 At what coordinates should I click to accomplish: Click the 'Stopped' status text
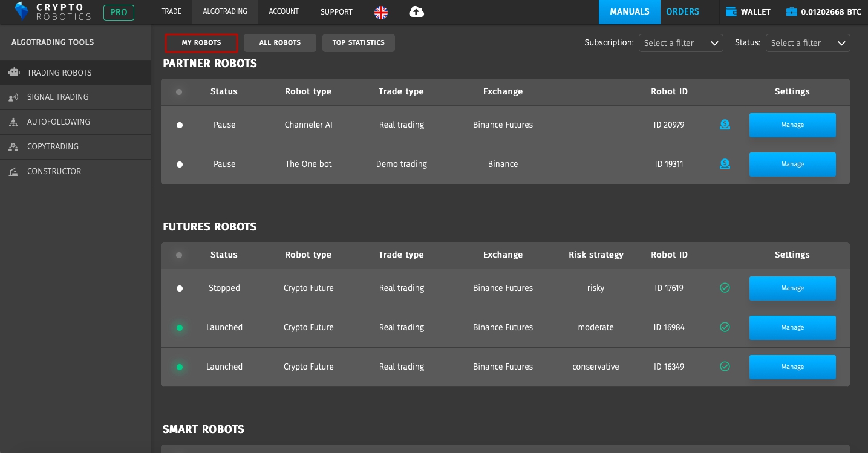coord(224,288)
